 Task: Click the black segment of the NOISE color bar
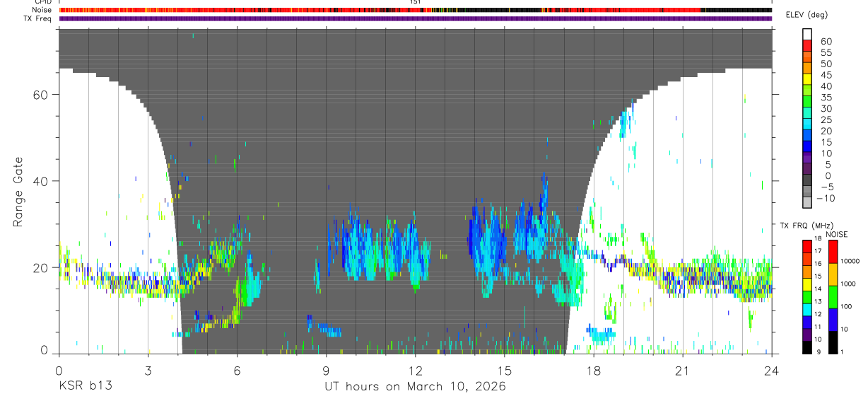click(x=833, y=342)
